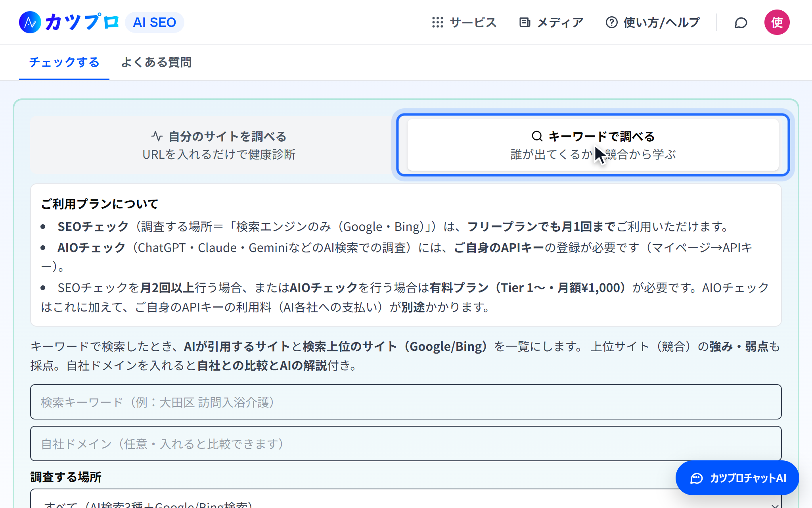This screenshot has width=812, height=508.
Task: Open カツプロチャットAI chat button
Action: click(x=737, y=478)
